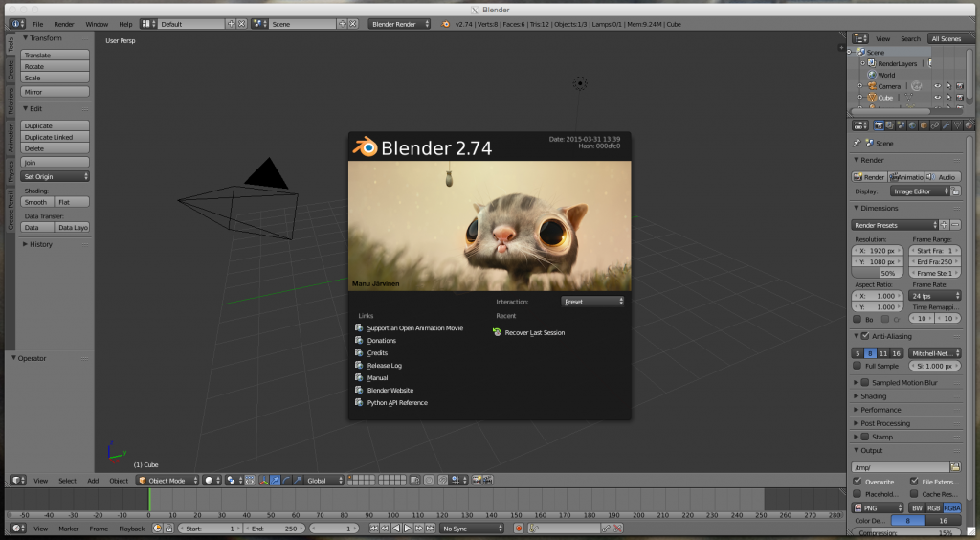Click the OpenGL render active viewport icon
The width and height of the screenshot is (980, 540).
click(477, 480)
